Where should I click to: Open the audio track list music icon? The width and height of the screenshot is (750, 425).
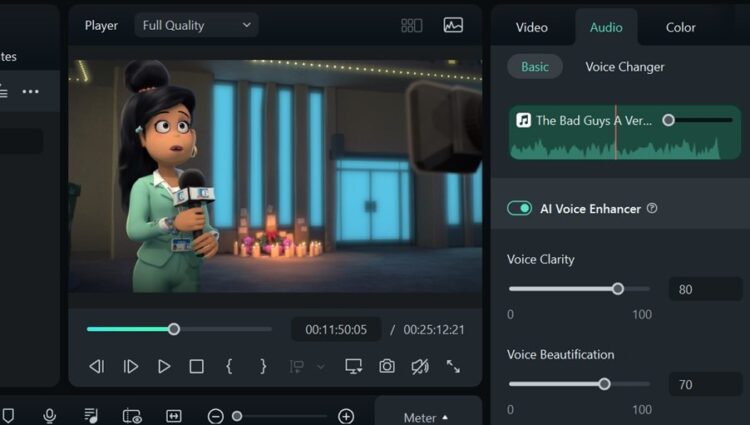pyautogui.click(x=91, y=416)
